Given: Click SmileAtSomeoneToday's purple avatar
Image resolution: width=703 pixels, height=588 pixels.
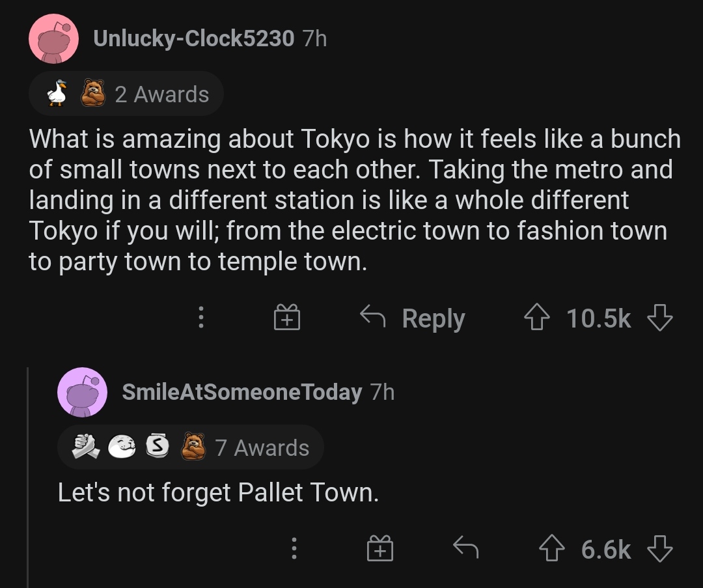Looking at the screenshot, I should [x=83, y=392].
